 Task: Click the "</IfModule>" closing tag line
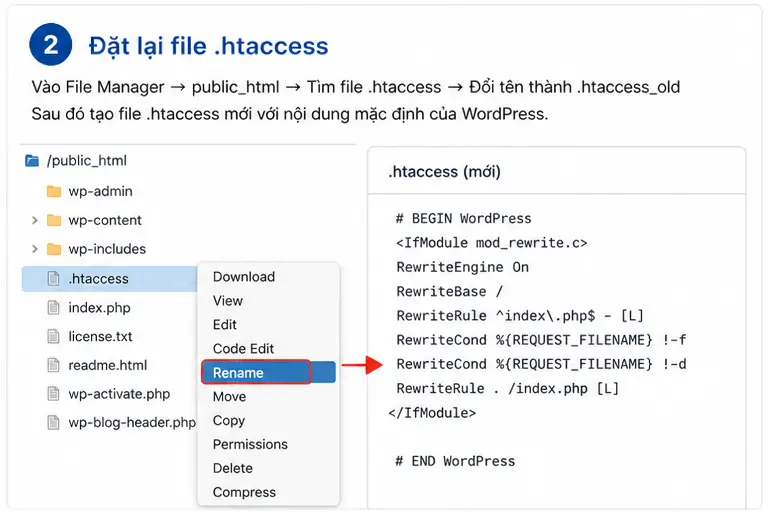click(x=432, y=413)
